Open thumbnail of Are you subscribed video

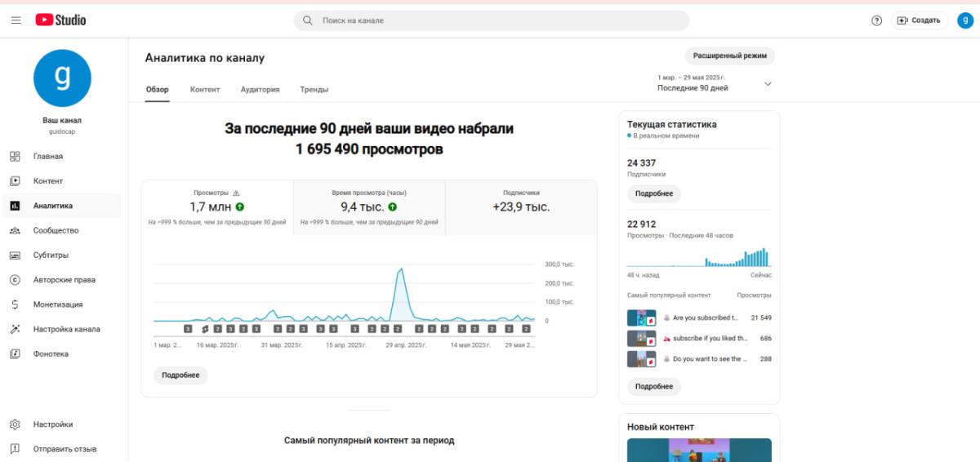coord(642,318)
